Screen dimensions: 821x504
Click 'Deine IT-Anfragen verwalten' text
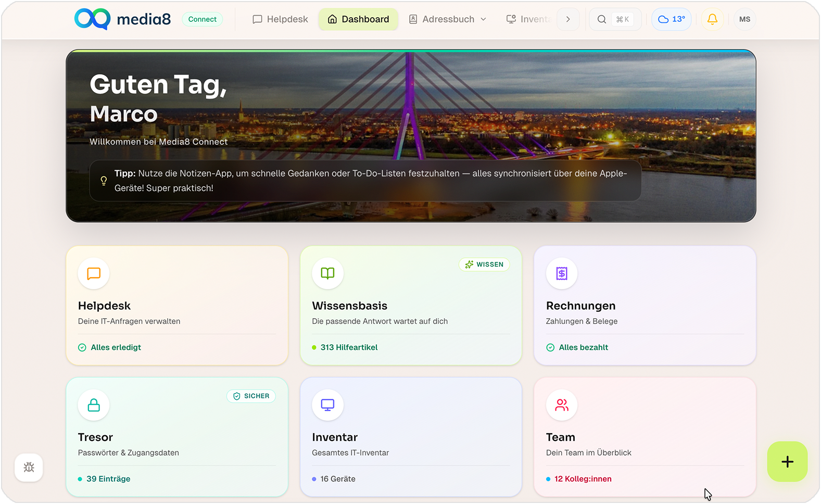click(129, 321)
